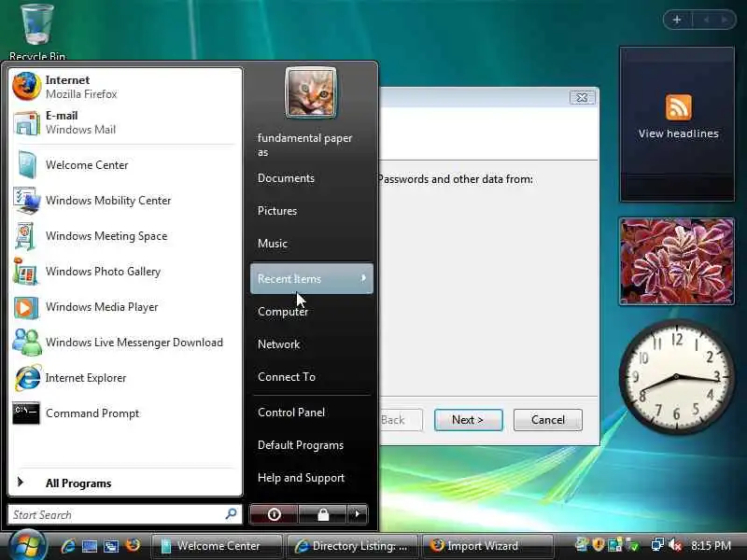Click Next in the Import Wizard
747x560 pixels.
tap(469, 420)
